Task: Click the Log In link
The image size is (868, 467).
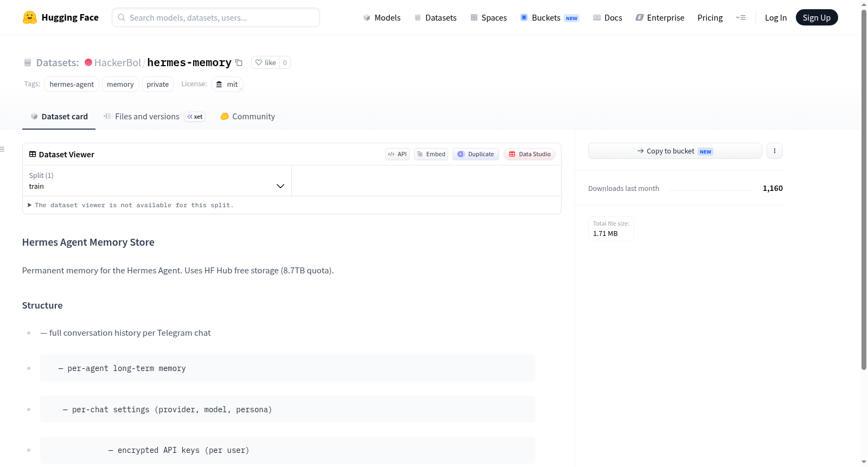Action: click(776, 17)
